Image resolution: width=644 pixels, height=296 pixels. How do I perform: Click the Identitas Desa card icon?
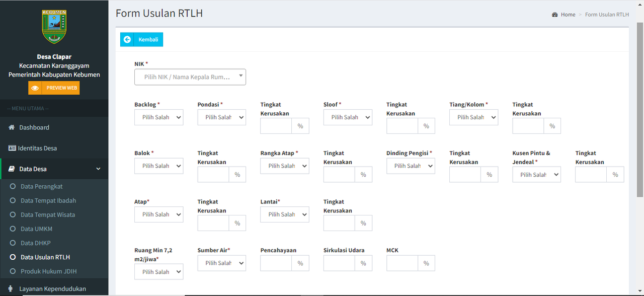12,148
